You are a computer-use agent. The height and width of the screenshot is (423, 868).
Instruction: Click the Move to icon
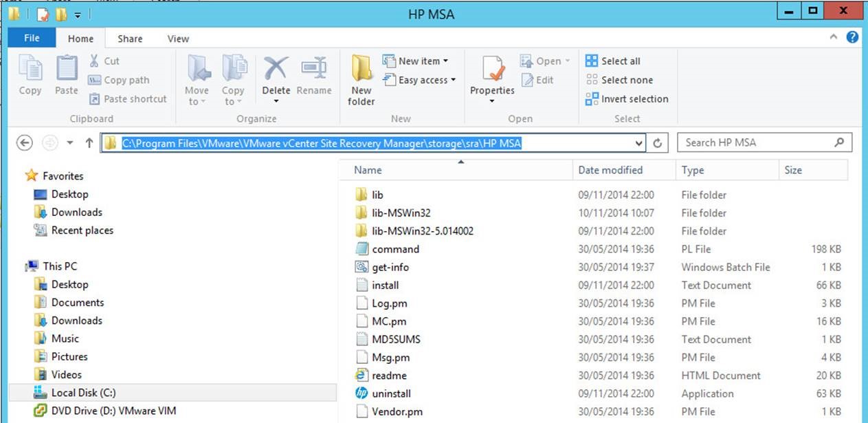click(x=197, y=69)
